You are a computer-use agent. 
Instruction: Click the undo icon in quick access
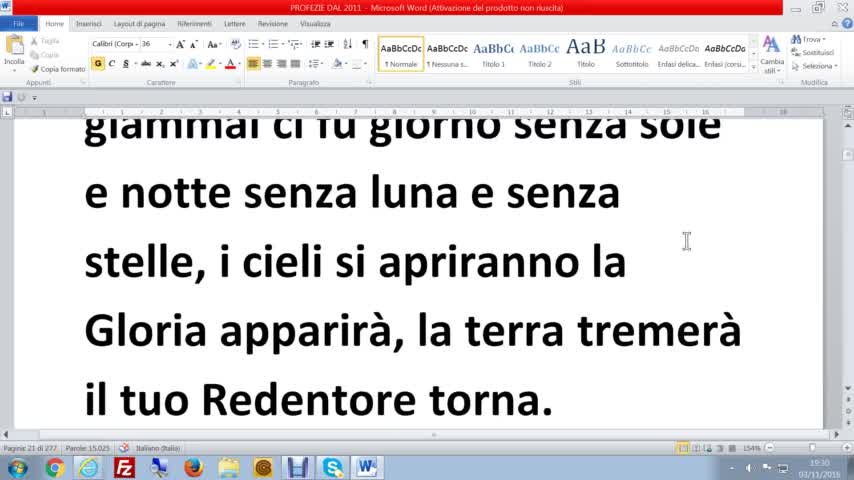click(21, 98)
